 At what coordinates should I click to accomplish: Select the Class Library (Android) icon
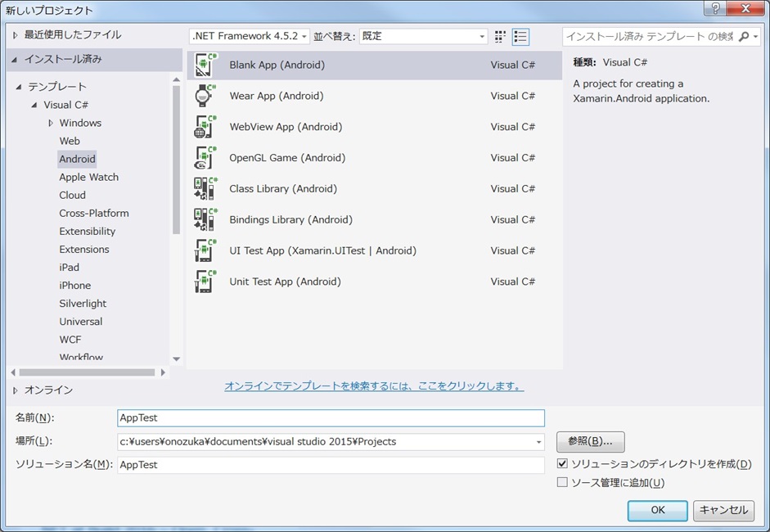click(205, 188)
